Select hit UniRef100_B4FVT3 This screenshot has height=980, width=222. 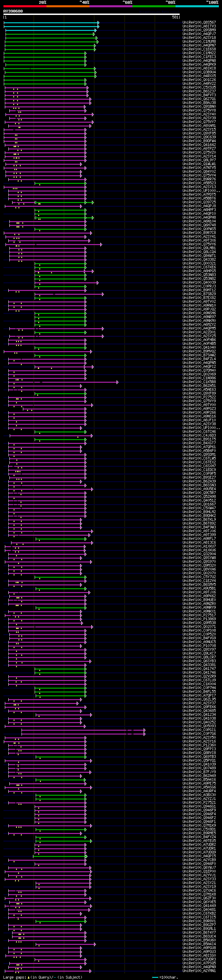[199, 95]
